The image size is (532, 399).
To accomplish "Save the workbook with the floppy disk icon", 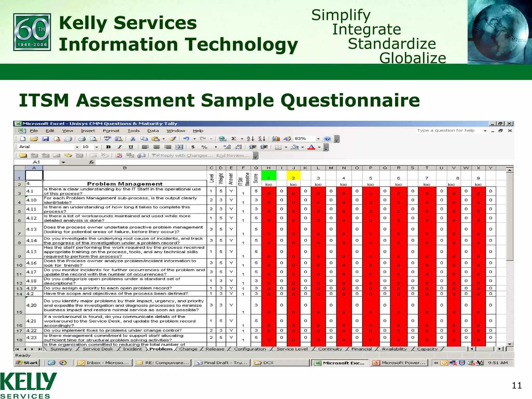I will (x=46, y=139).
